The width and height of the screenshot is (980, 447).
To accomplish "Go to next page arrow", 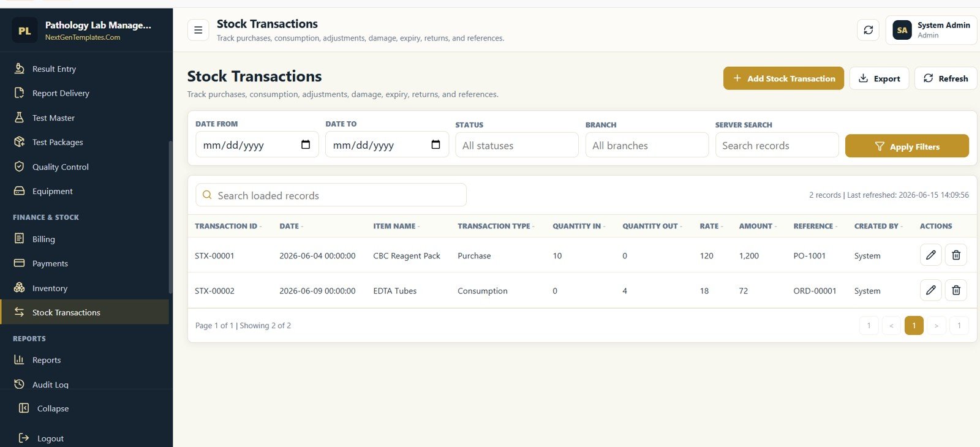I will click(x=937, y=325).
